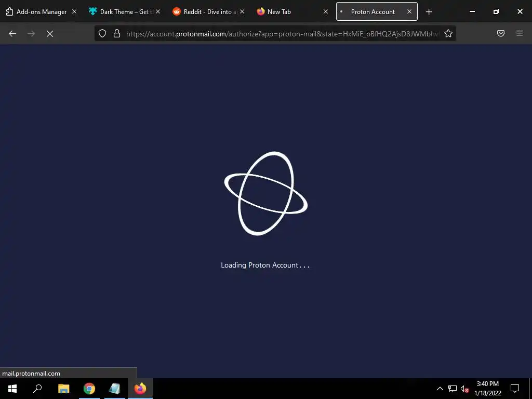Viewport: 532px width, 399px height.
Task: Switch to the New Tab tab
Action: [x=292, y=12]
